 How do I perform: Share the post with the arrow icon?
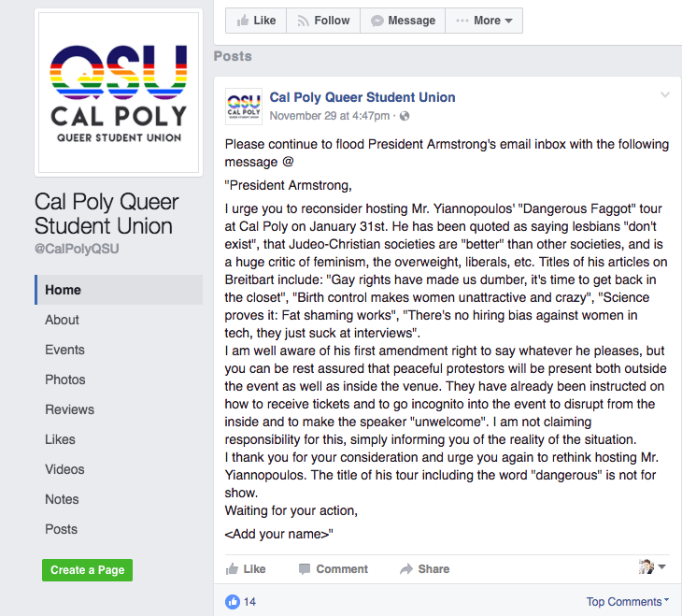click(x=424, y=569)
